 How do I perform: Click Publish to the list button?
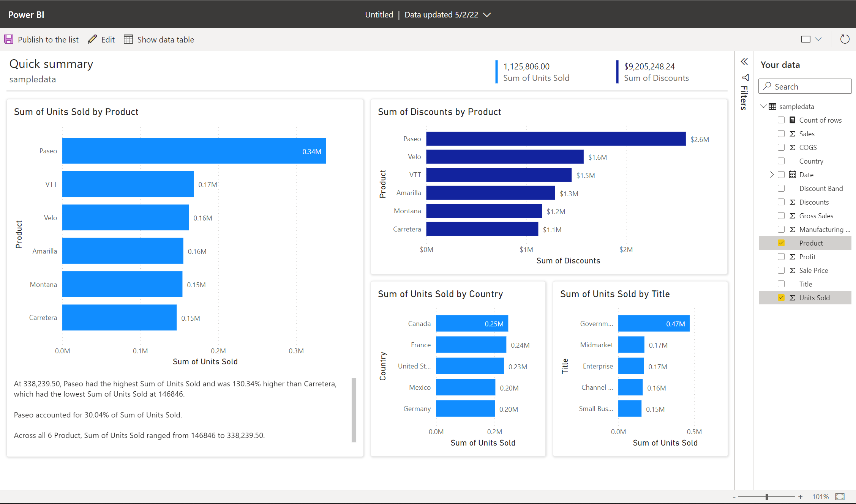42,39
